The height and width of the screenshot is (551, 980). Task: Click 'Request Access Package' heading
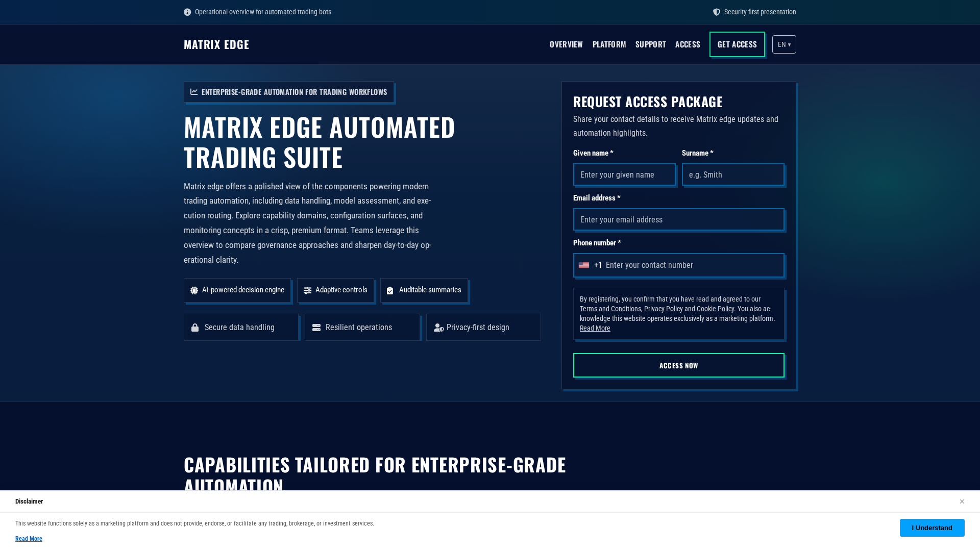[x=648, y=102]
